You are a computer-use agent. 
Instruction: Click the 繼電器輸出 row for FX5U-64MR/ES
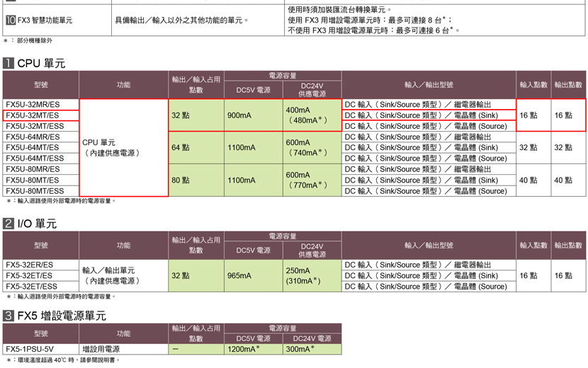[x=429, y=137]
